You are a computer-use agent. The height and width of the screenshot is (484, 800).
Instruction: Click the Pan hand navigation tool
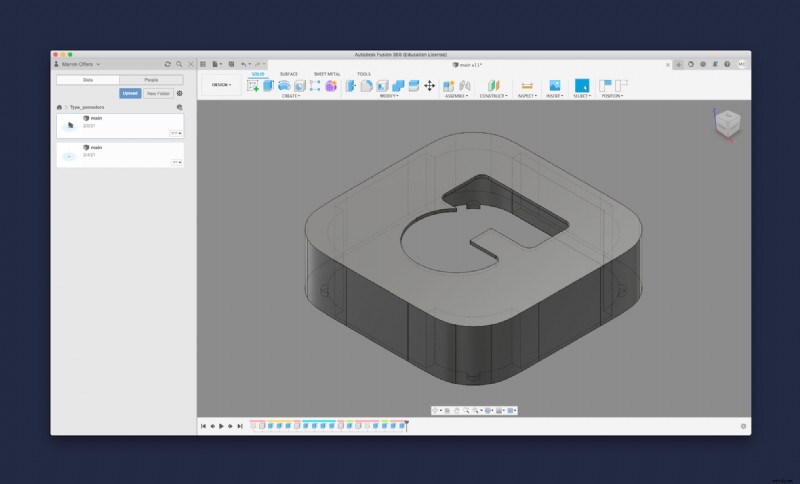tap(457, 411)
